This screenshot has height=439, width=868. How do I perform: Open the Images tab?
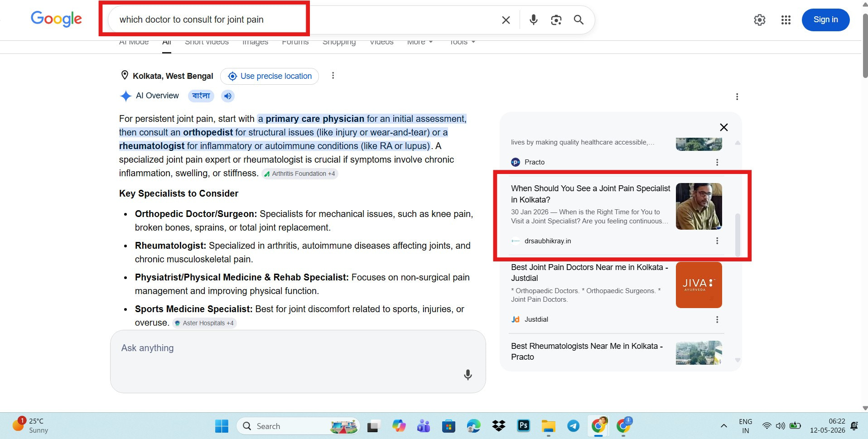pyautogui.click(x=255, y=42)
